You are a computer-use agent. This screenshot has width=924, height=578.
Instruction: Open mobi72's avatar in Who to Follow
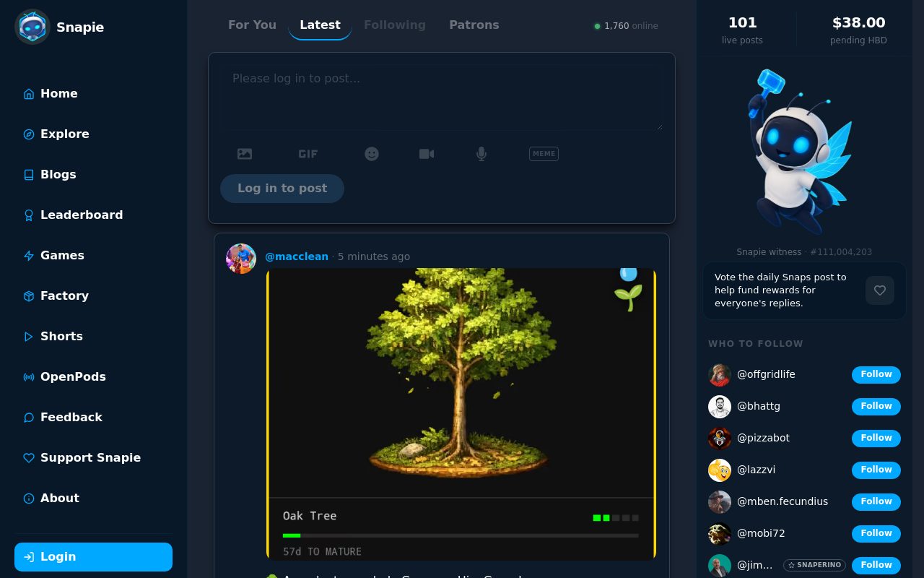tap(720, 534)
